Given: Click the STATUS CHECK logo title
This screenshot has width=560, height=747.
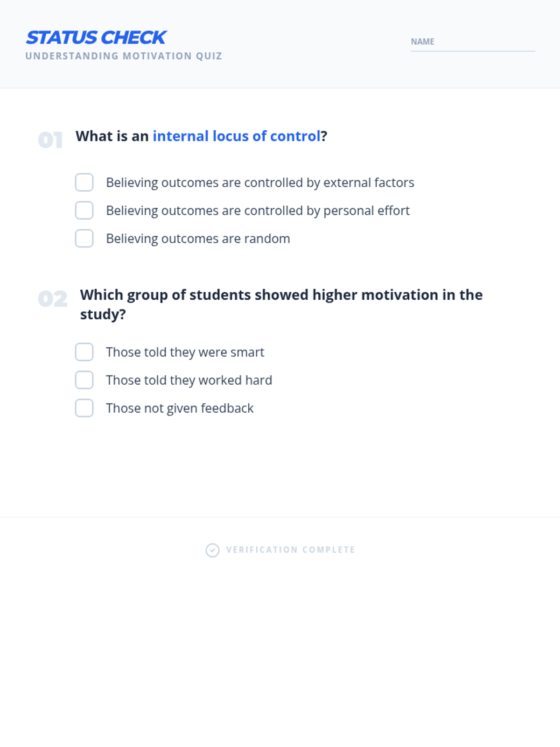Looking at the screenshot, I should pos(96,37).
